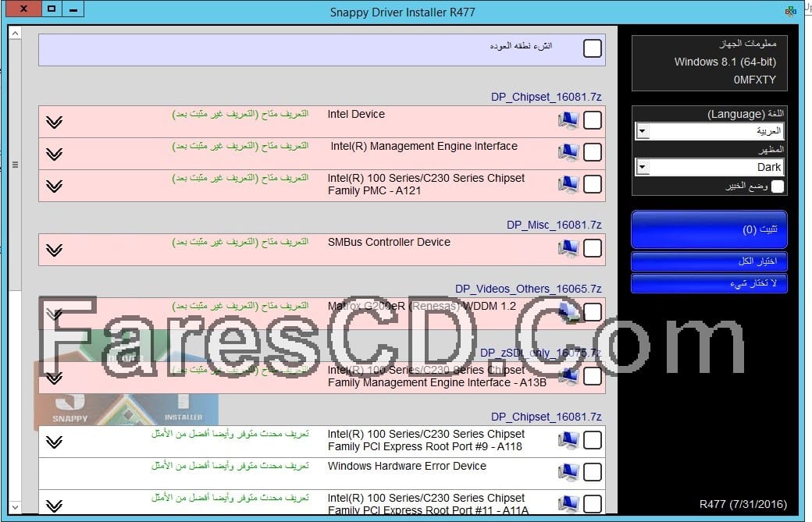Click the monitor icon for Matrox G200eR row
This screenshot has width=812, height=522.
point(569,312)
